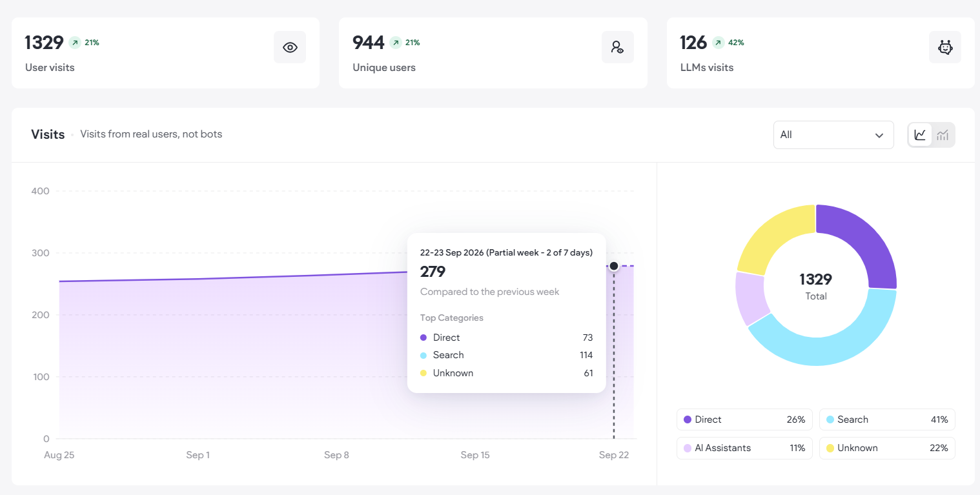The image size is (980, 495).
Task: Click the 400 y-axis label
Action: [x=41, y=191]
